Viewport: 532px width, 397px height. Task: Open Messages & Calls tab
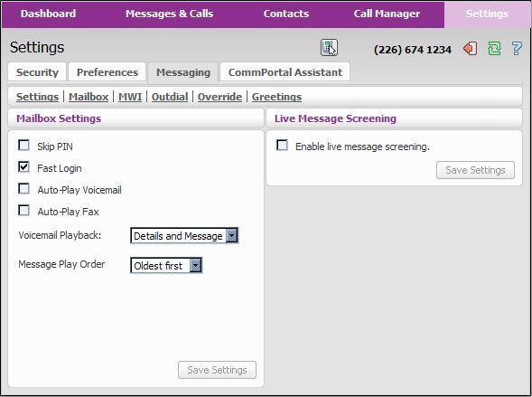[169, 14]
